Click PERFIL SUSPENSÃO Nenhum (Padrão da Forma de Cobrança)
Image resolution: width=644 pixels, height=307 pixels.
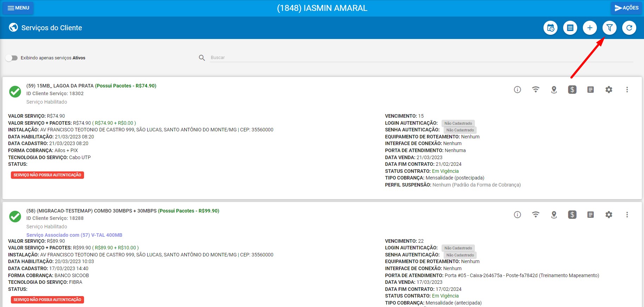click(x=453, y=185)
